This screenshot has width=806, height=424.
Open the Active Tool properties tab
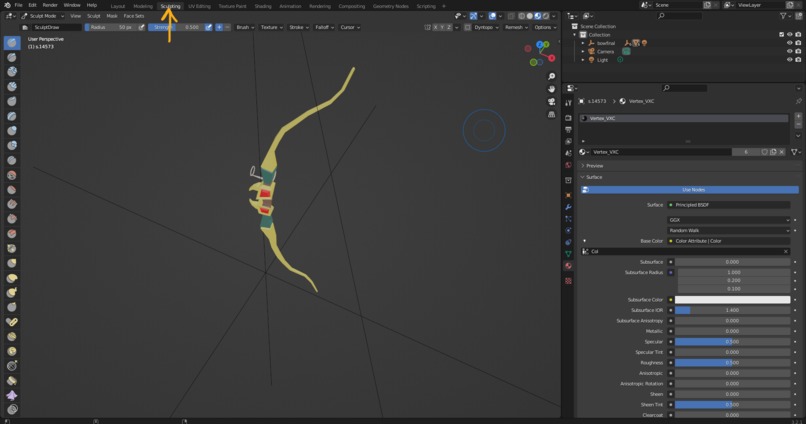coord(568,103)
